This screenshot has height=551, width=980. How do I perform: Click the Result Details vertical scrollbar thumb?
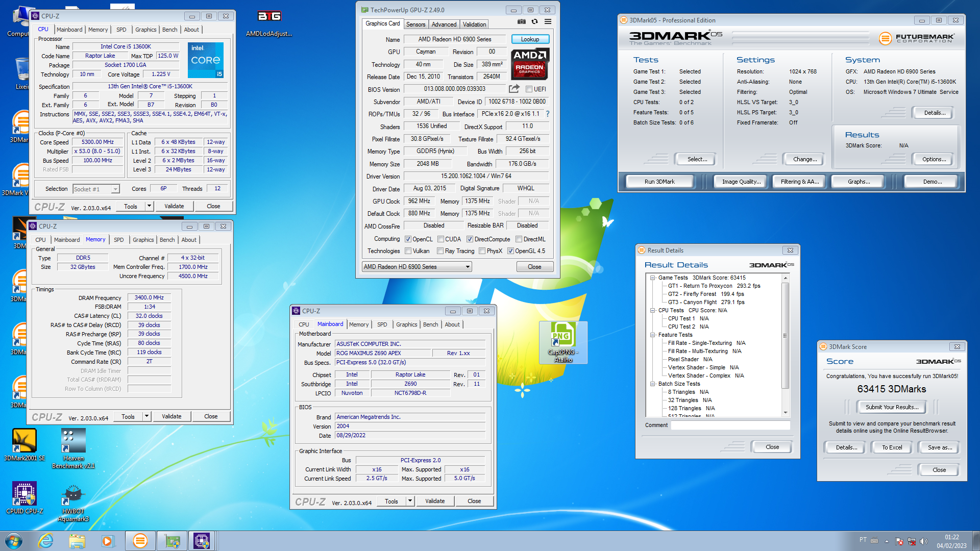tap(785, 335)
